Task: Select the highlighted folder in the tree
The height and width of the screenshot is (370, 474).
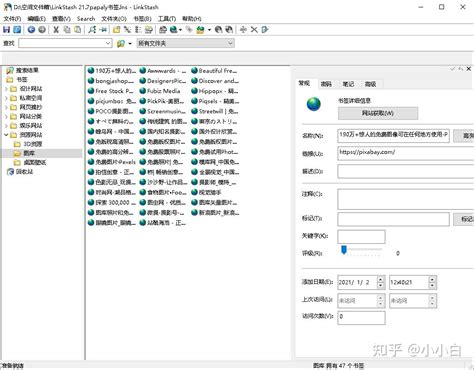Action: [x=25, y=153]
